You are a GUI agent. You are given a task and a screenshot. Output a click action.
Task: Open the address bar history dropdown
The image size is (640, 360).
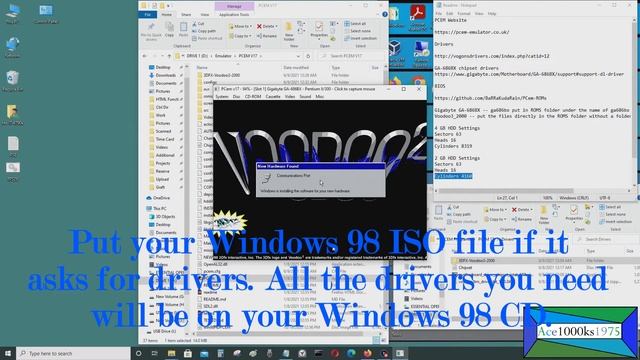(298, 56)
